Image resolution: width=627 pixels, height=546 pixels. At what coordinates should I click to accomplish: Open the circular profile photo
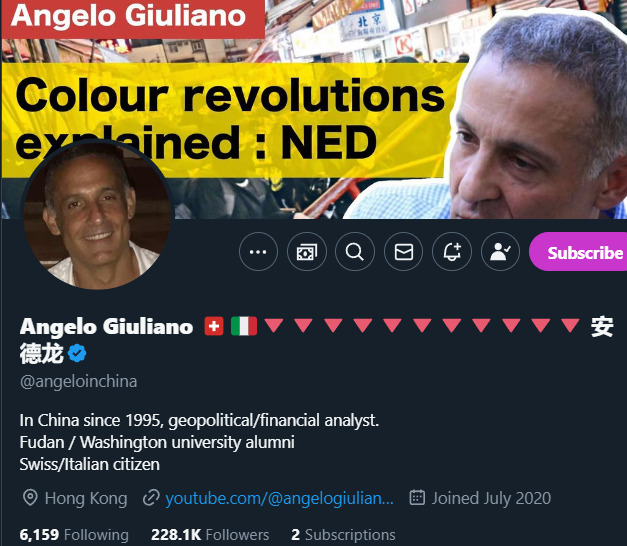(x=97, y=215)
